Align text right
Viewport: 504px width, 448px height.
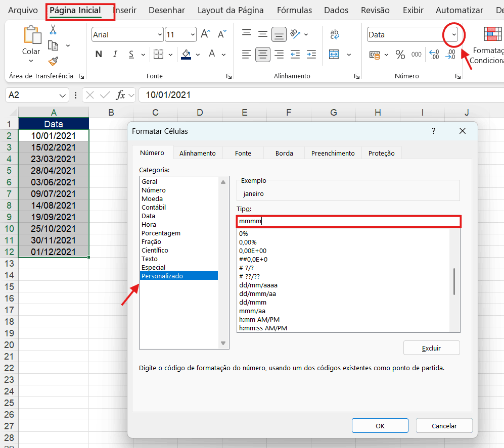click(279, 54)
